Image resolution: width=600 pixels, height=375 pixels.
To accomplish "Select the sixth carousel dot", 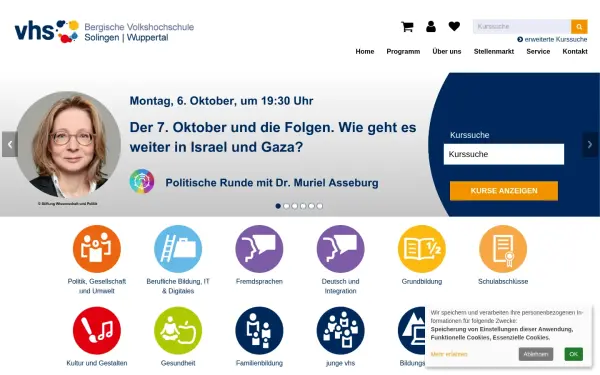I will (x=320, y=206).
